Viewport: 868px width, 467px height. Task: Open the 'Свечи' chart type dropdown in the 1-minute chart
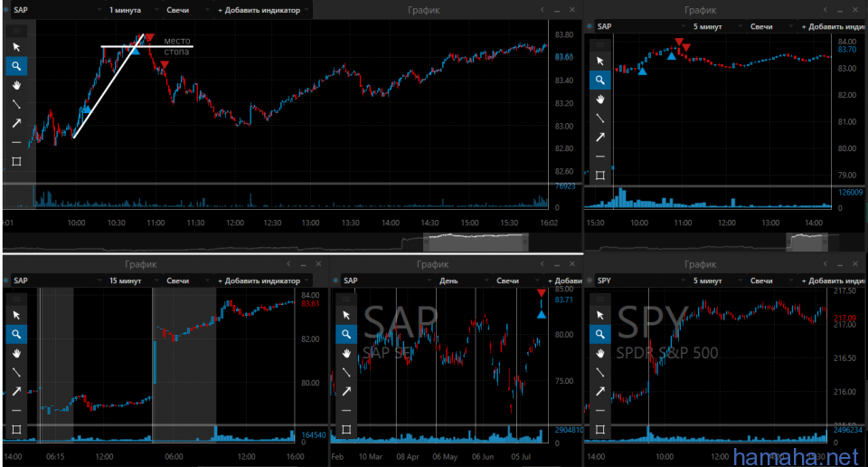point(188,10)
